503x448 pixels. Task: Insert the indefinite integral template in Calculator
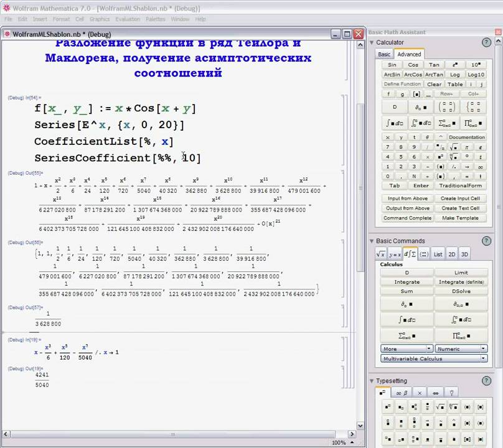[x=391, y=123]
